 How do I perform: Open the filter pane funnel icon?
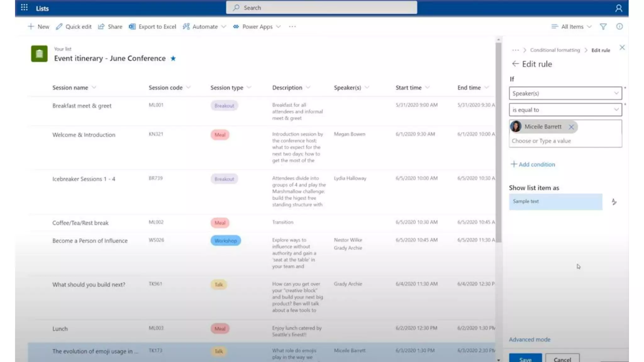pos(603,27)
